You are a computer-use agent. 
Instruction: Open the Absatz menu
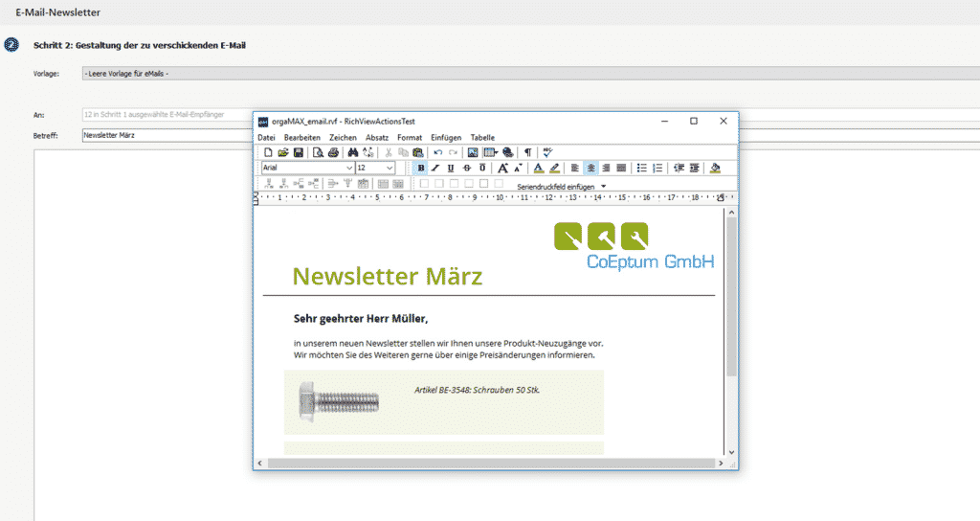click(377, 138)
